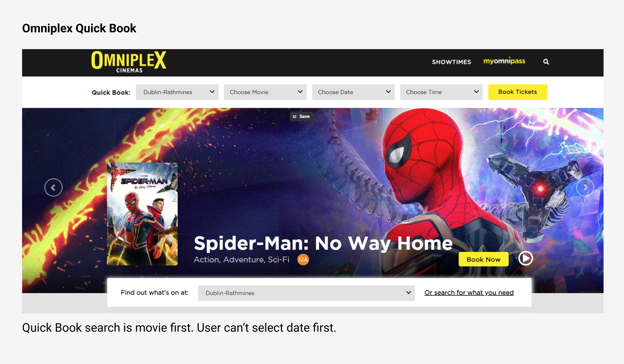Open the myomnipass menu link
This screenshot has height=364, width=624.
click(504, 61)
